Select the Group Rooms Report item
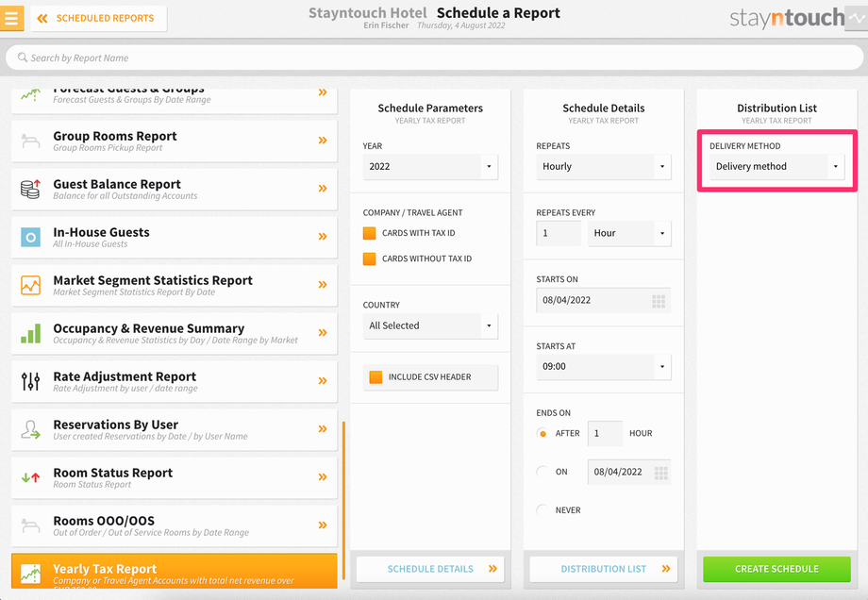Image resolution: width=868 pixels, height=600 pixels. pyautogui.click(x=175, y=142)
